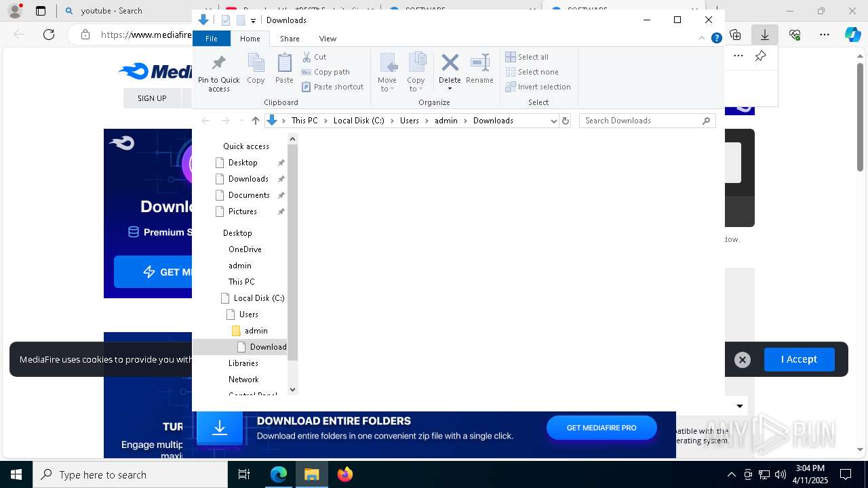The height and width of the screenshot is (488, 868).
Task: Select pinned Downloads under Quick access
Action: 248,179
